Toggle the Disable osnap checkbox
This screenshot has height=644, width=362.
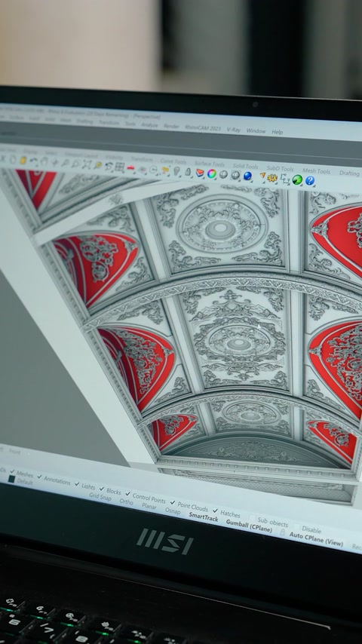pyautogui.click(x=296, y=526)
